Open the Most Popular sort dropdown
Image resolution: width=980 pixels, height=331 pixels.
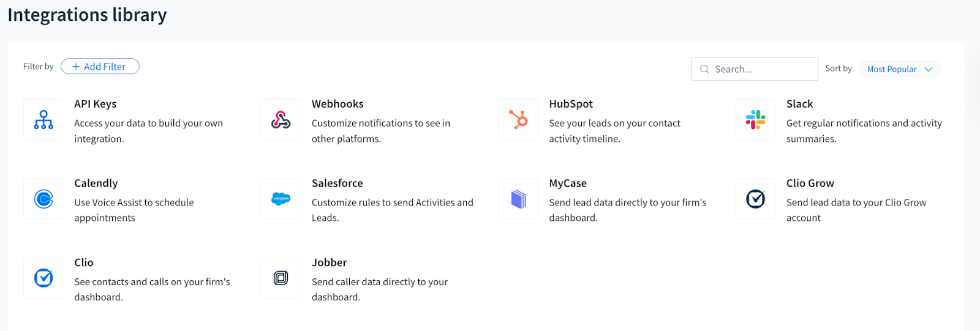[892, 69]
